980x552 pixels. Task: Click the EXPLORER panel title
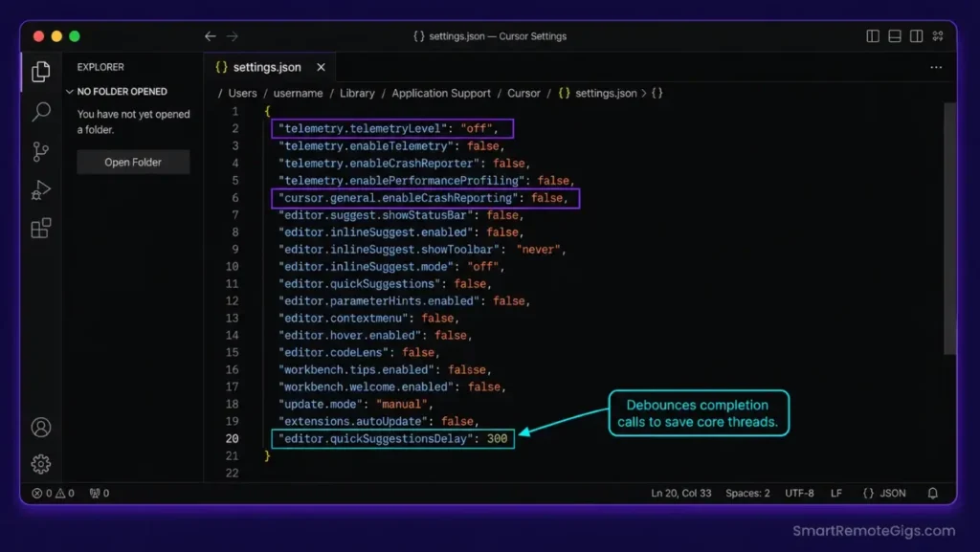(x=100, y=67)
